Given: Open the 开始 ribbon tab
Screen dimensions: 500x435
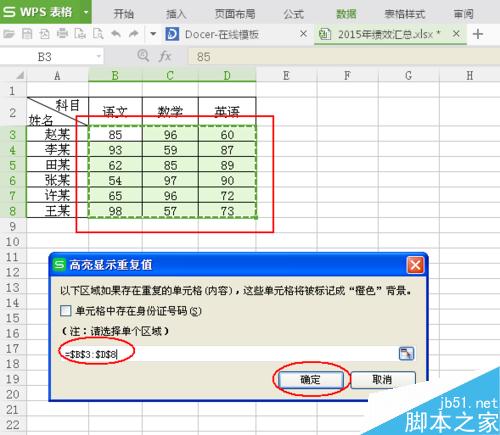Looking at the screenshot, I should [124, 14].
